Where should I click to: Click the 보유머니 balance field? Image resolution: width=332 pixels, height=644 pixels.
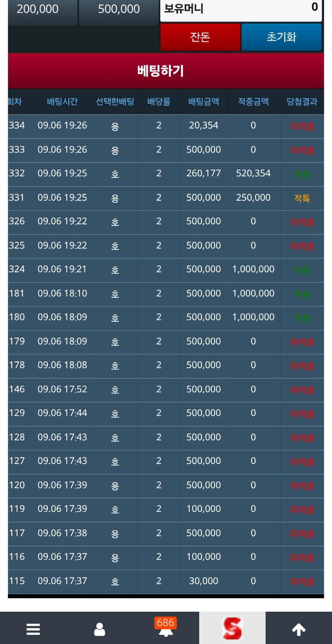pos(241,8)
